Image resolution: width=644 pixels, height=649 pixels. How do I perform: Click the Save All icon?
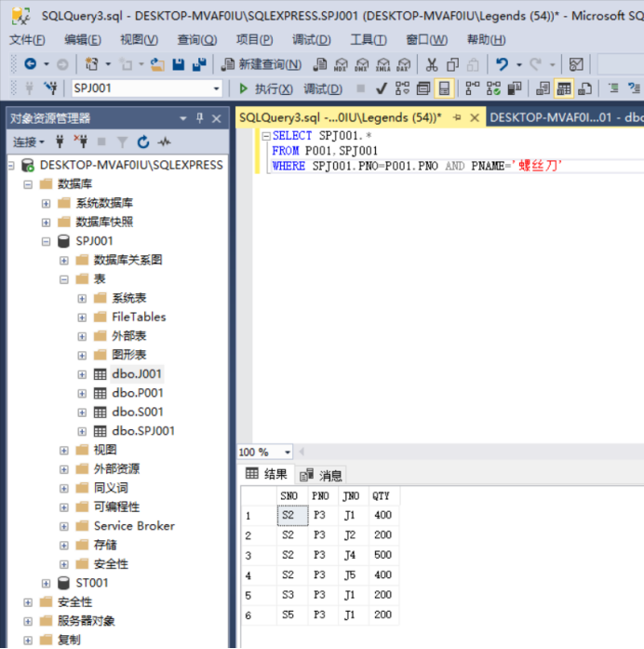199,64
